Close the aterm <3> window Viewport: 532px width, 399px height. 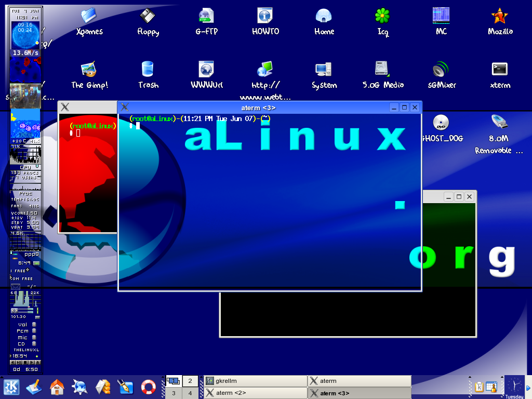415,108
